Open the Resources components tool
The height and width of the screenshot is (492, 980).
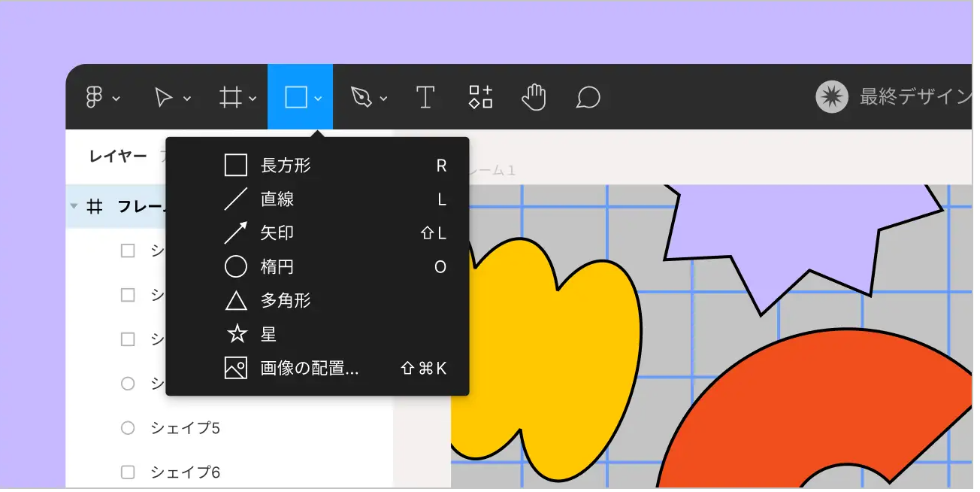(x=480, y=97)
